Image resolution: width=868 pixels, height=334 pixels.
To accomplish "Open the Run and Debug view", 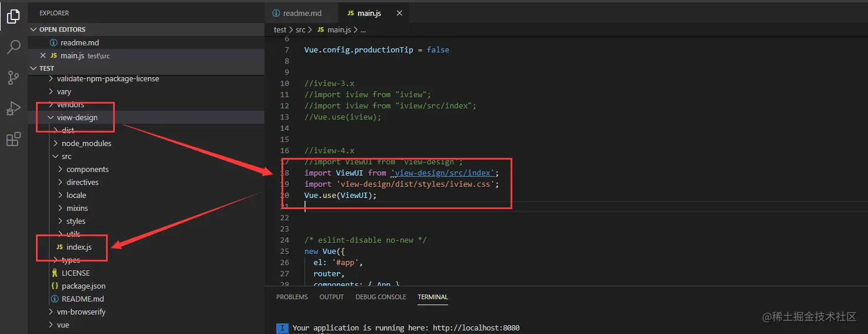I will [14, 108].
